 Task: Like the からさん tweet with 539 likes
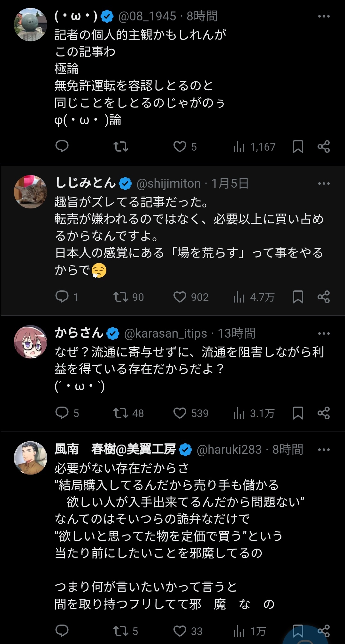180,413
